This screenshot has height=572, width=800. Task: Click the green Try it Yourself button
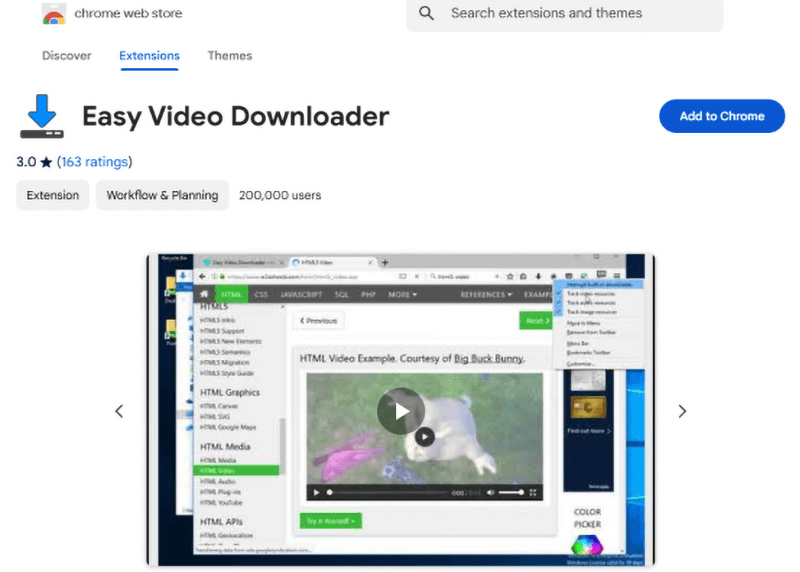pyautogui.click(x=331, y=521)
